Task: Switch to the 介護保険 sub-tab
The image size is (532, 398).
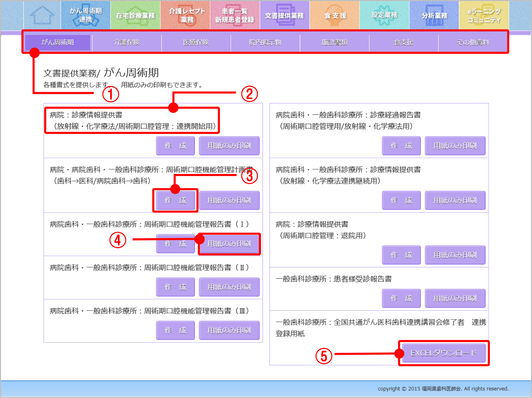Action: click(127, 42)
